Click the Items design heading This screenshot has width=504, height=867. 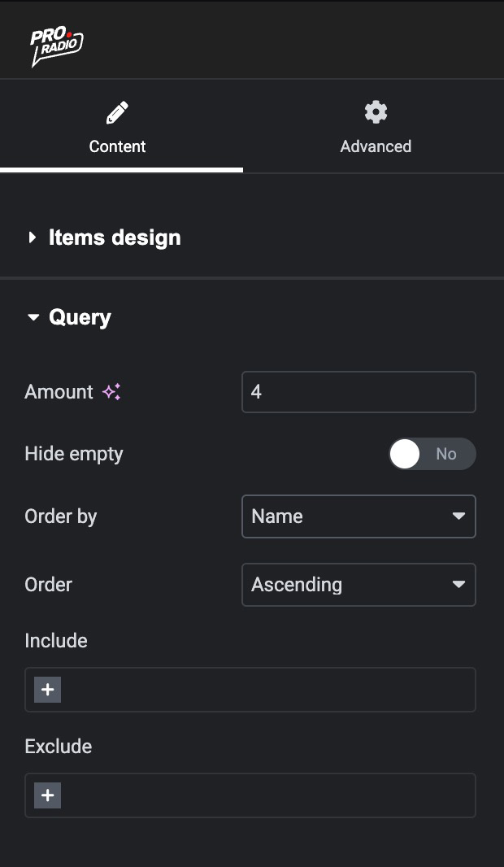tap(115, 237)
